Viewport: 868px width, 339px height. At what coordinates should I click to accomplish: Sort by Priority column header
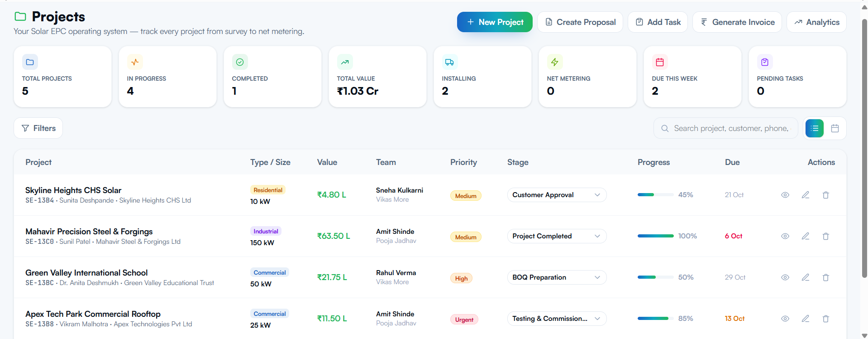[x=463, y=162]
